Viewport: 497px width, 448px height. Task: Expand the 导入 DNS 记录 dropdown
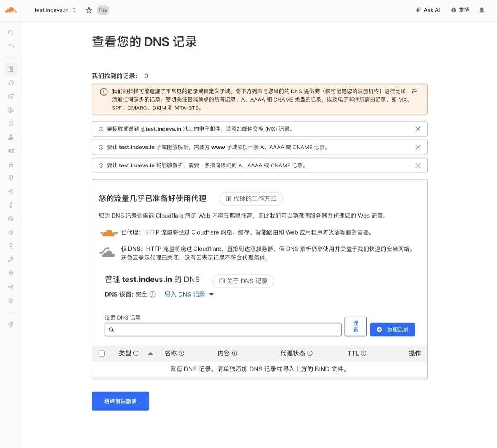tap(189, 294)
